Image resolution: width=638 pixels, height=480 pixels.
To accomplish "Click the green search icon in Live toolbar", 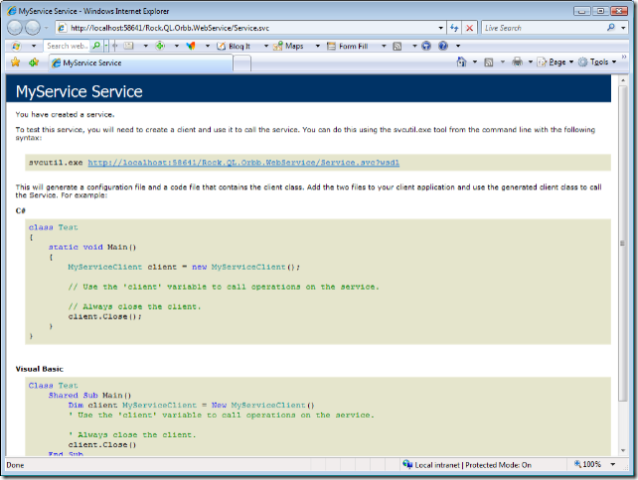I will (96, 46).
